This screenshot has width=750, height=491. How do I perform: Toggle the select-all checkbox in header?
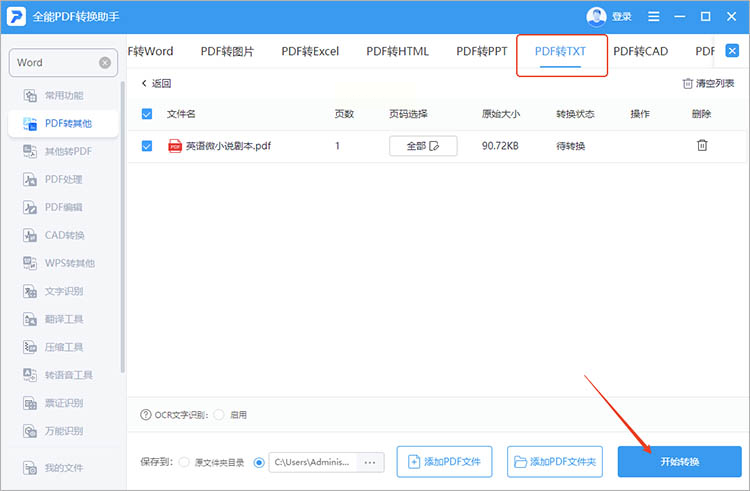pos(147,114)
